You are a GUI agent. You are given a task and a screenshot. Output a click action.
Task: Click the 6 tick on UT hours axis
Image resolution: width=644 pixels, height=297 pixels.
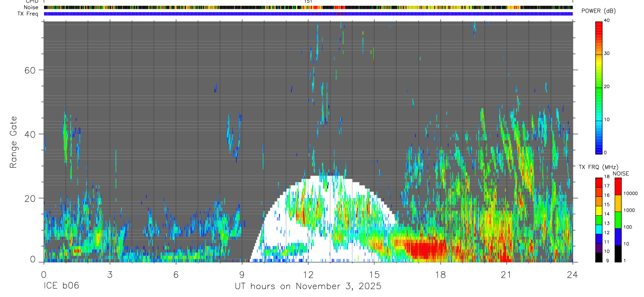[x=176, y=274]
